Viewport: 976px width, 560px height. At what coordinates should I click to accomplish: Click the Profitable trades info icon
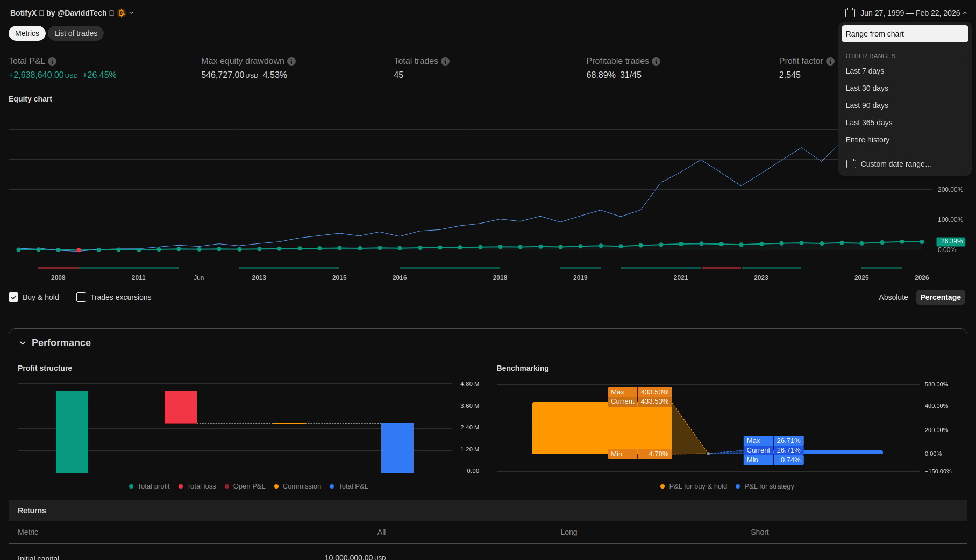pyautogui.click(x=656, y=61)
